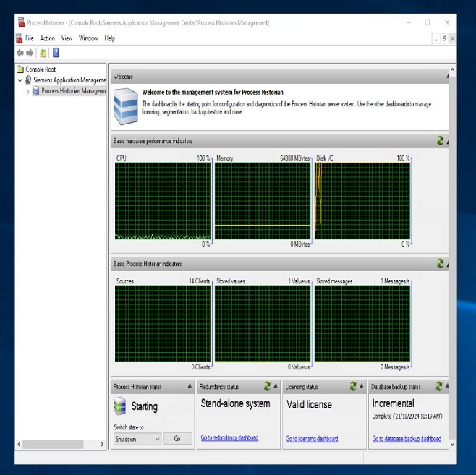This screenshot has height=475, width=476.
Task: Click the tree pane scroll left arrow
Action: pyautogui.click(x=19, y=445)
